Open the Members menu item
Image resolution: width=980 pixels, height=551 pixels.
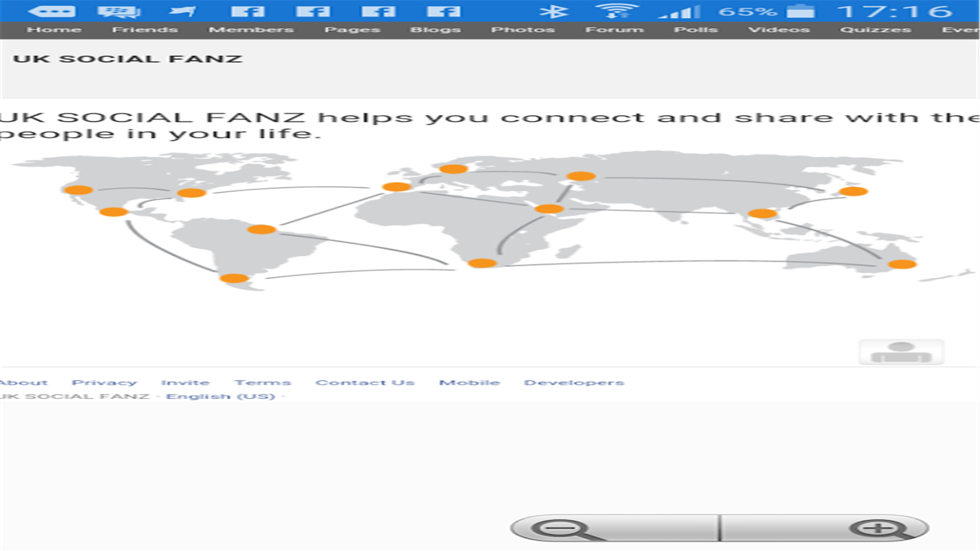[251, 30]
